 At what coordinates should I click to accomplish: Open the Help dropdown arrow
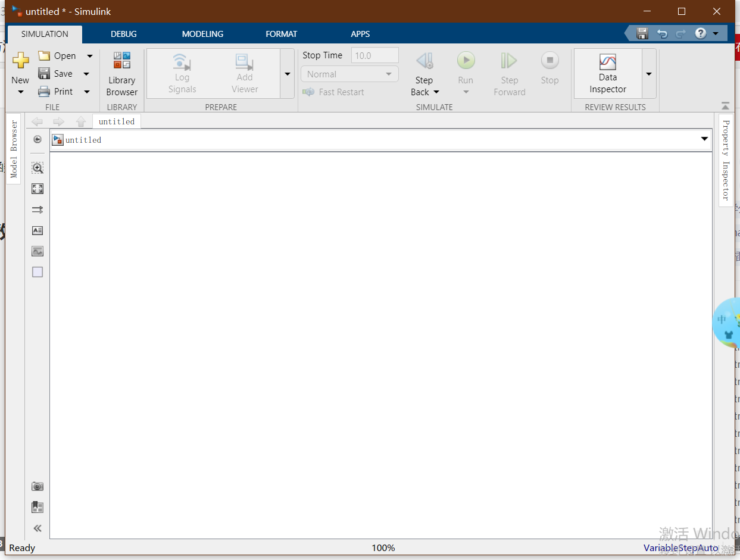tap(716, 34)
